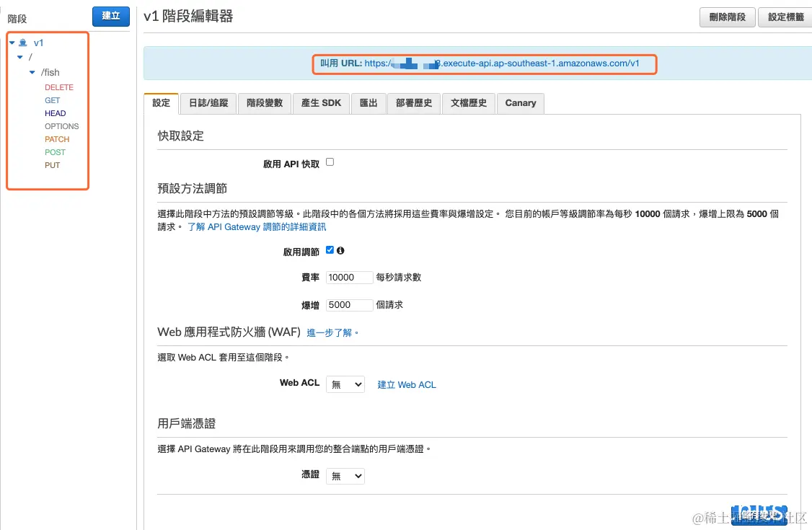Disable the 啟用調節 checkbox

pyautogui.click(x=330, y=250)
